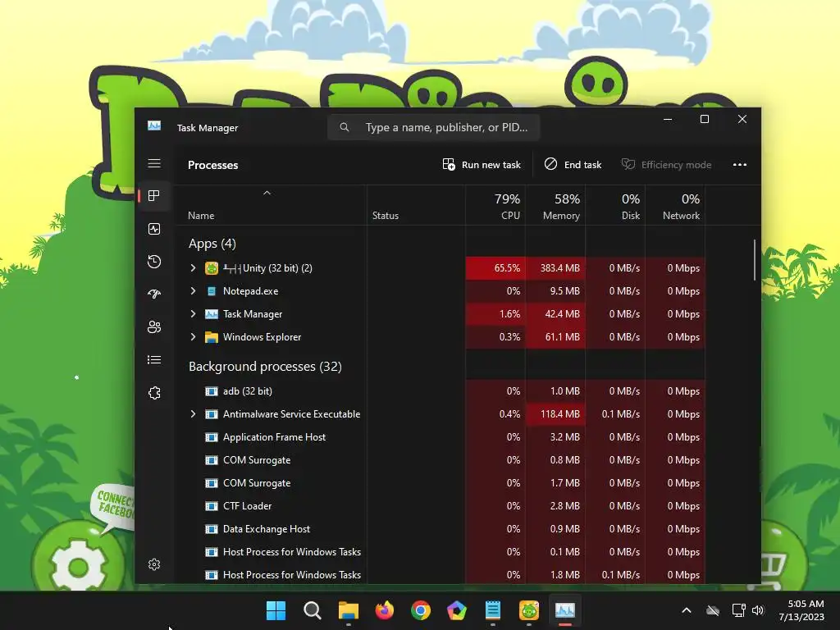Click the Task Manager taskbar icon
Image resolution: width=840 pixels, height=630 pixels.
pos(565,610)
